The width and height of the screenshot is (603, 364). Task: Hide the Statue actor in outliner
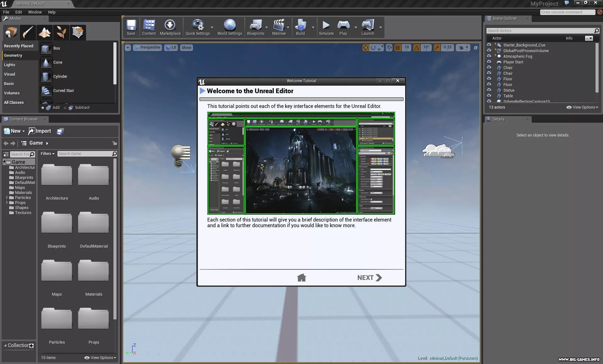pyautogui.click(x=489, y=90)
